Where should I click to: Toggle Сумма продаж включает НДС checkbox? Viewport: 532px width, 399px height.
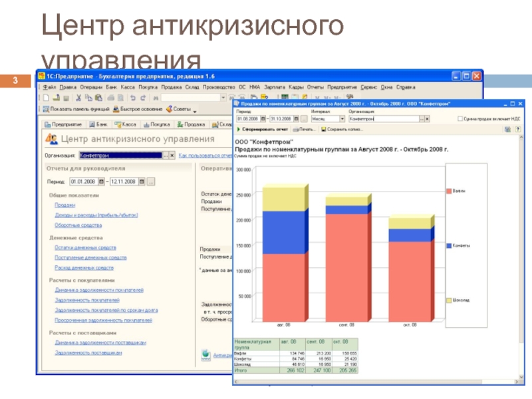[460, 119]
